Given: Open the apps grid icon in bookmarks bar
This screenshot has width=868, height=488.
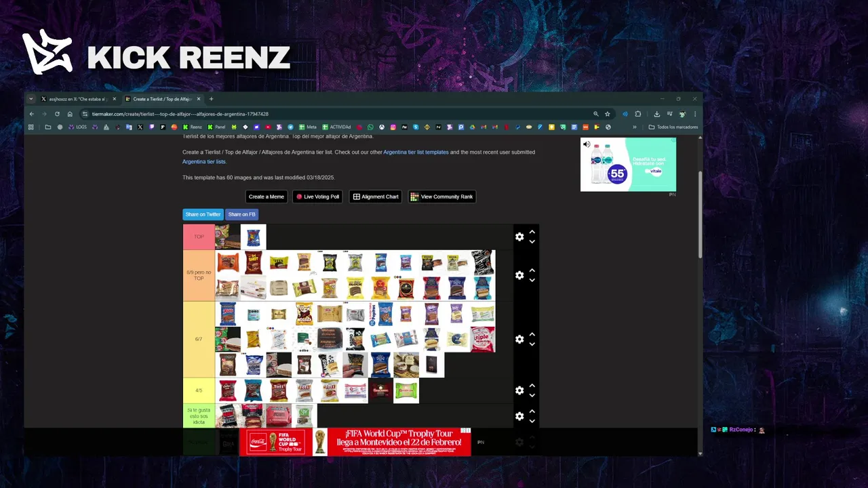Looking at the screenshot, I should tap(31, 127).
